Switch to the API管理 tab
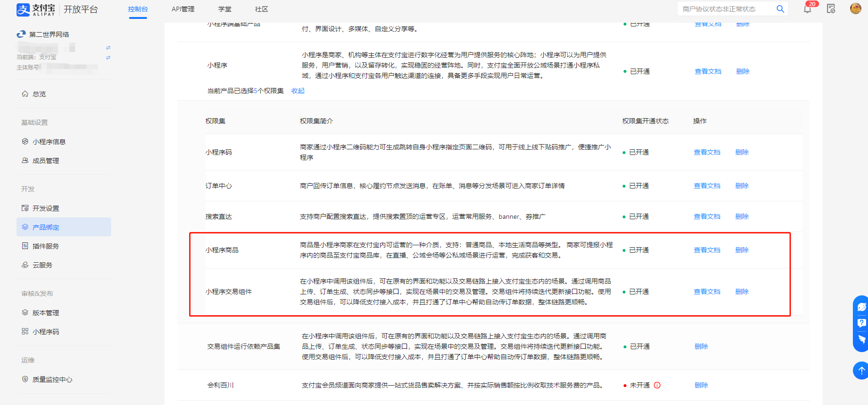868x405 pixels. point(183,9)
